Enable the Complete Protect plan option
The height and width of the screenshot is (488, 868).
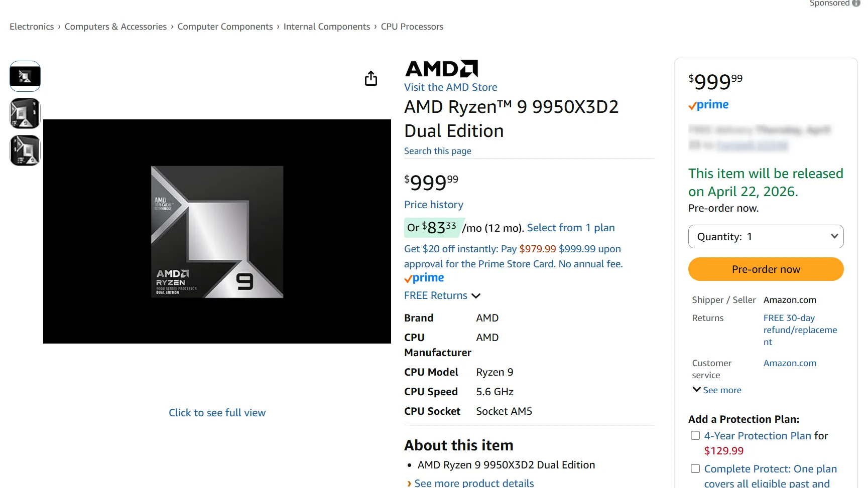tap(695, 468)
